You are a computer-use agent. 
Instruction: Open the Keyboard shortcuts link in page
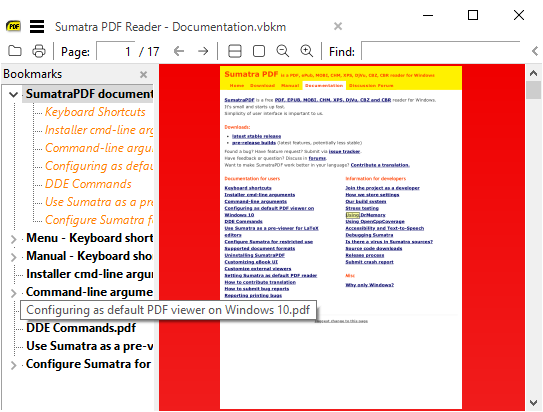248,188
